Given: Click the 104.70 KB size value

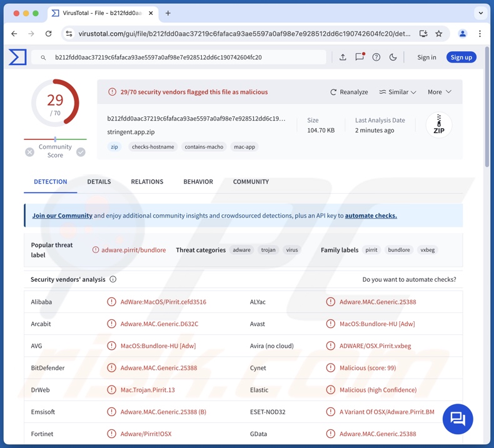Looking at the screenshot, I should point(321,131).
